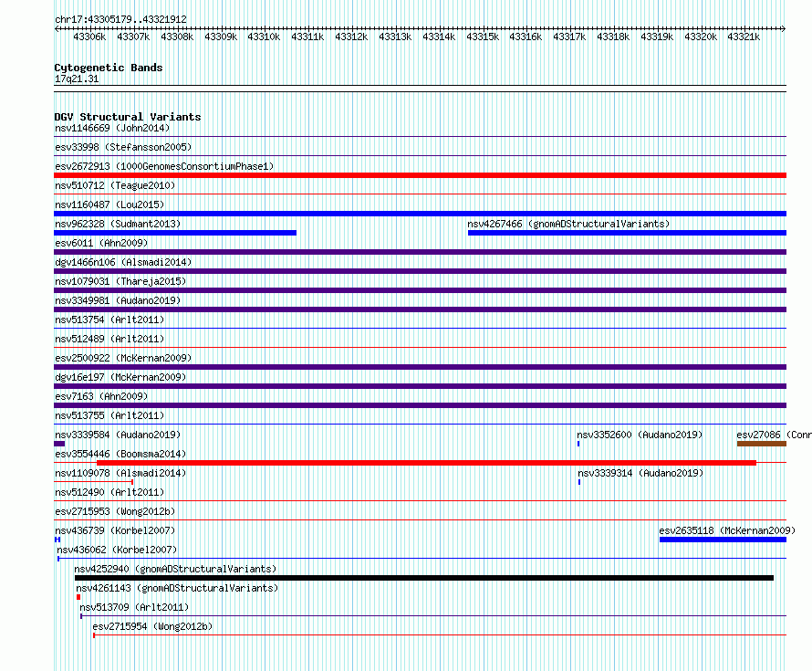The image size is (812, 671).
Task: Open the 'esv6011 (Ahn2009)' label
Action: 101,243
